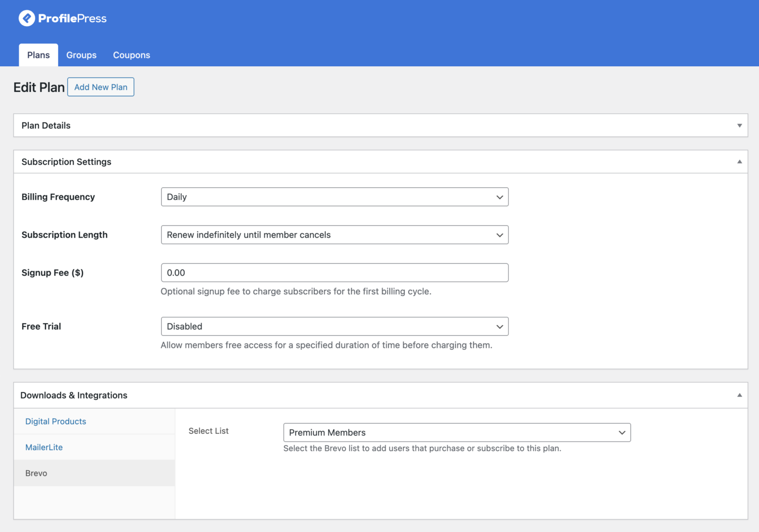Image resolution: width=759 pixels, height=532 pixels.
Task: Go to the Coupons tab
Action: [x=132, y=55]
